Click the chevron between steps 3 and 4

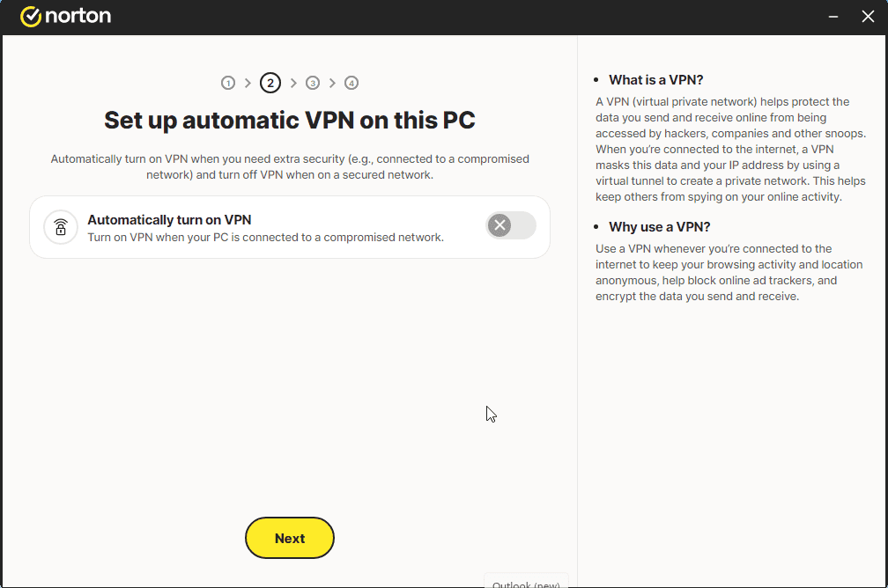(x=332, y=83)
